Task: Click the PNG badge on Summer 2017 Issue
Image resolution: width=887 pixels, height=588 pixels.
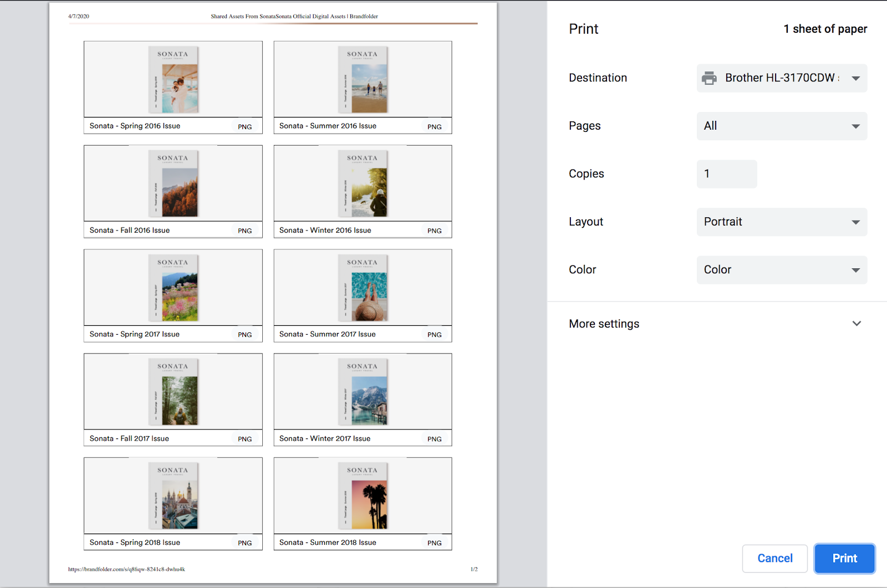Action: pyautogui.click(x=435, y=335)
